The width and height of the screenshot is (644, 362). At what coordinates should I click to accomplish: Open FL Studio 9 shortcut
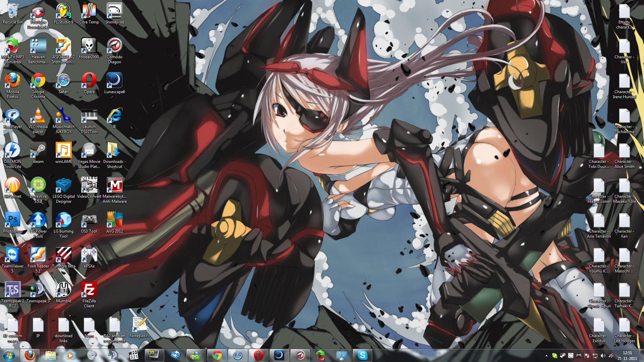[x=64, y=14]
